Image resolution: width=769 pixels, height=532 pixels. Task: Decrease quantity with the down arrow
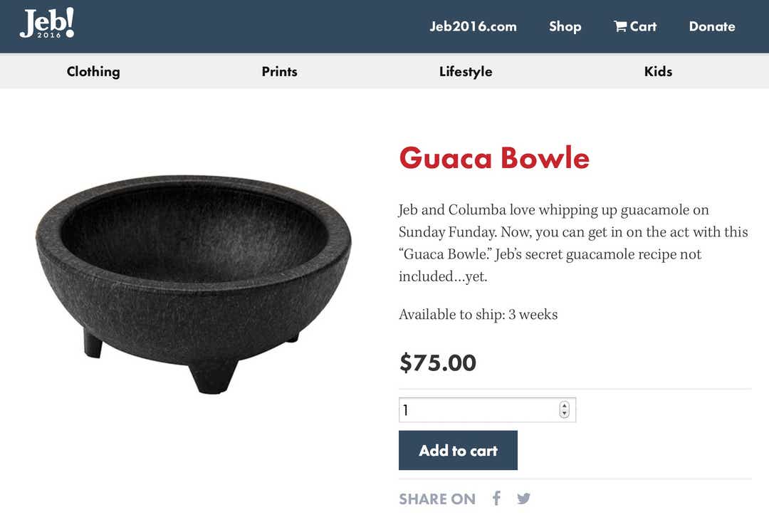coord(565,414)
